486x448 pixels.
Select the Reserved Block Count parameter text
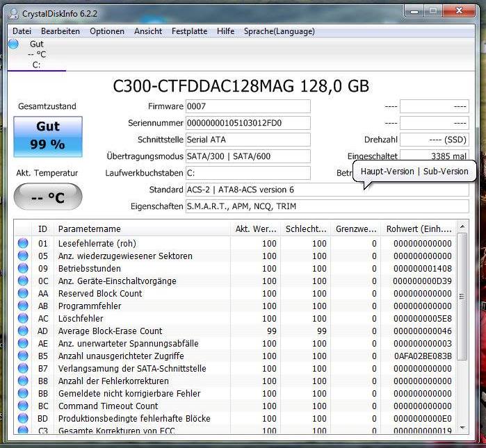click(x=100, y=293)
